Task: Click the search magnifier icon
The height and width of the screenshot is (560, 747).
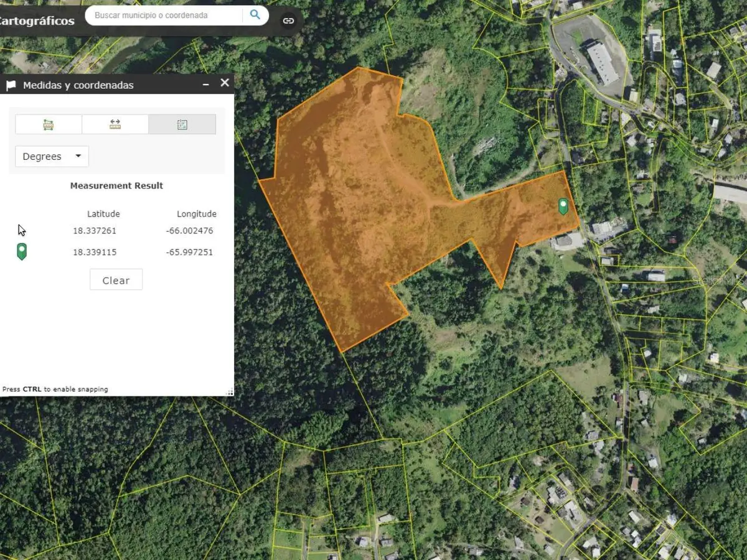Action: coord(255,15)
